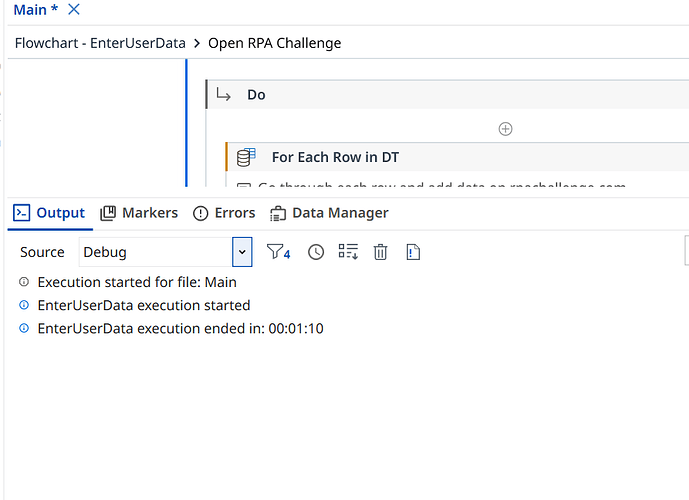Select 'Execution started for file: Main' log
Image resolution: width=689 pixels, height=500 pixels.
(137, 282)
